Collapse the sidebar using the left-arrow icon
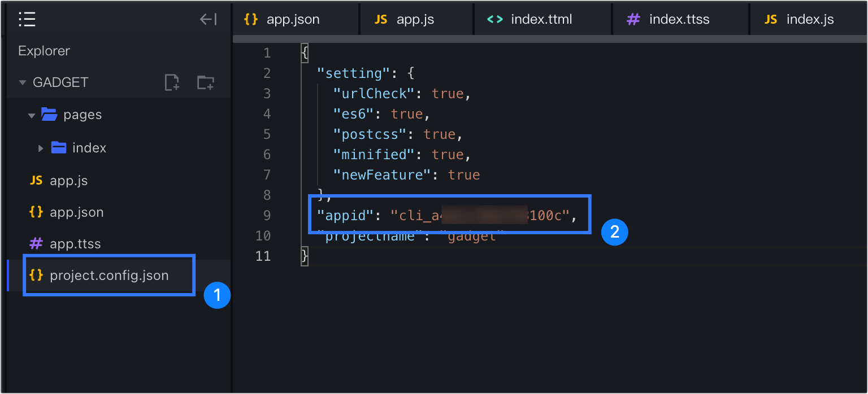This screenshot has height=394, width=868. [207, 19]
